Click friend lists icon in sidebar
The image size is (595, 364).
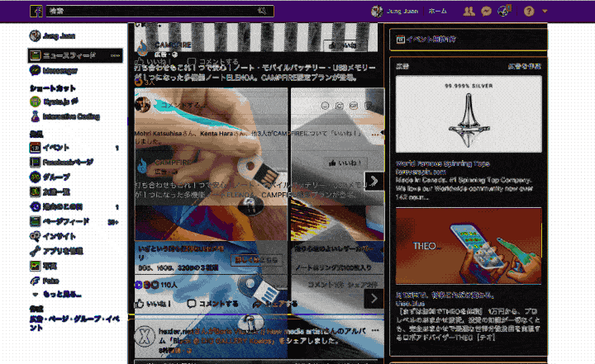click(35, 191)
